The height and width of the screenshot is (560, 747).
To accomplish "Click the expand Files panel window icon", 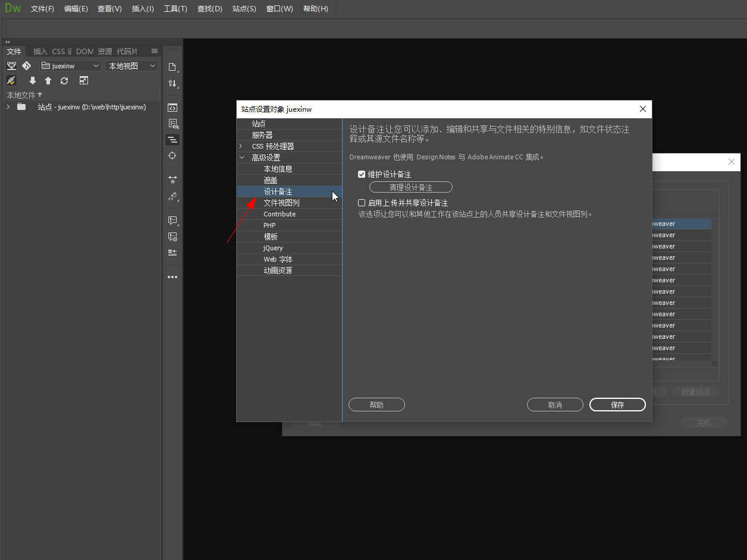I will pos(84,80).
